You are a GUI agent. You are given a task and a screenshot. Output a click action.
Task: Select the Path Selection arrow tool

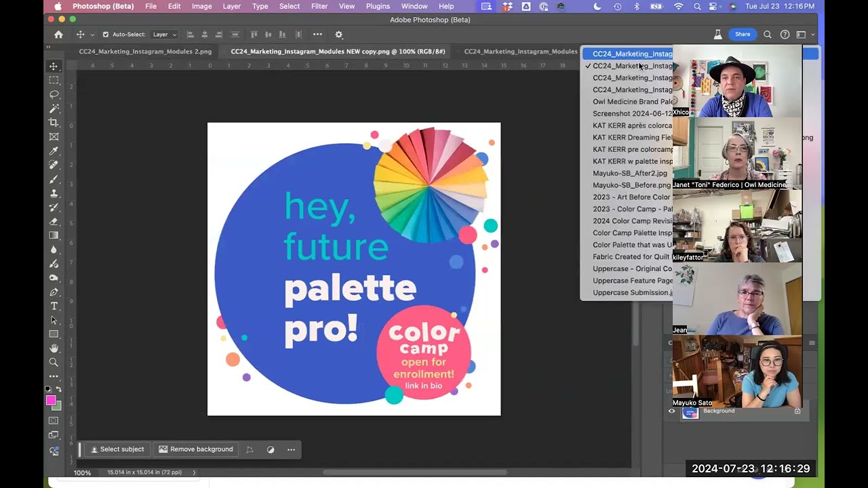[x=54, y=320]
